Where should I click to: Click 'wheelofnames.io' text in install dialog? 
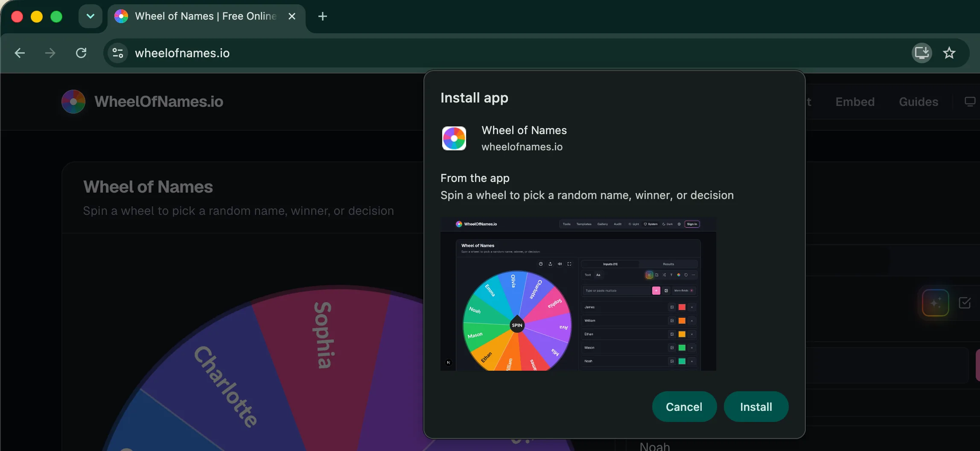point(522,146)
